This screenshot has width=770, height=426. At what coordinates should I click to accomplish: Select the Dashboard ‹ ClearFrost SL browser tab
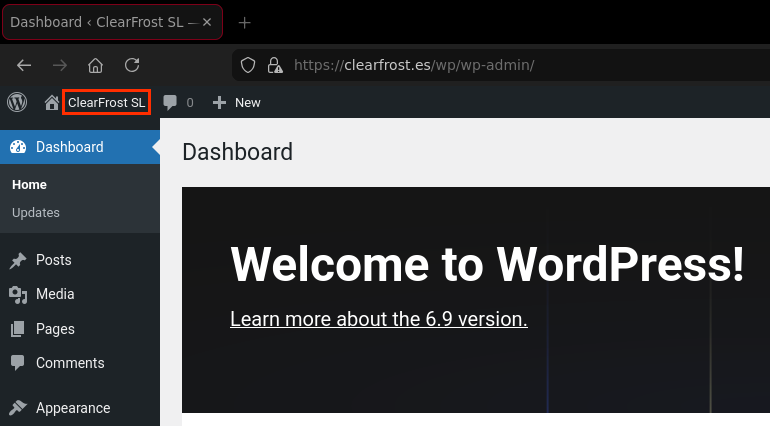[112, 22]
